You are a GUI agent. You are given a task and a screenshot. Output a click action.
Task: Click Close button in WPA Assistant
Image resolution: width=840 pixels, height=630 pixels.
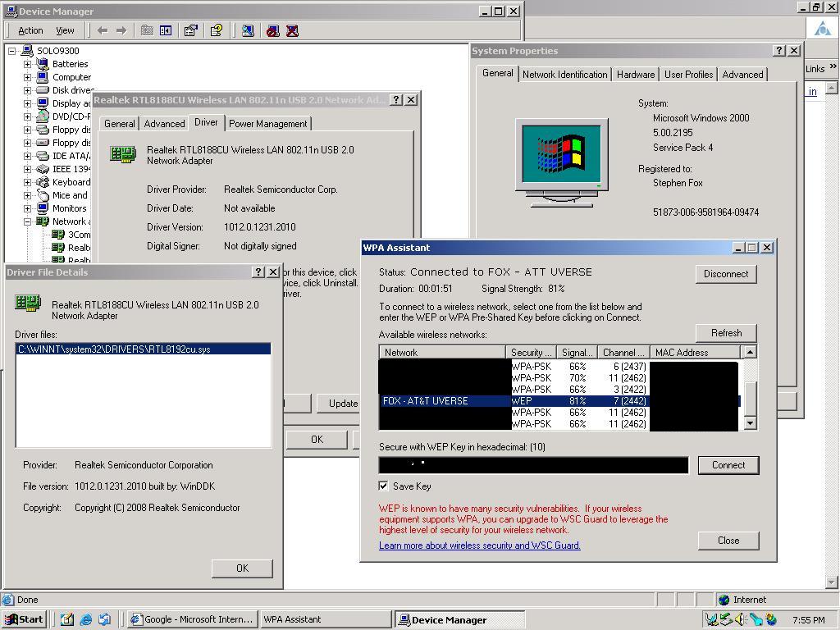coord(728,541)
